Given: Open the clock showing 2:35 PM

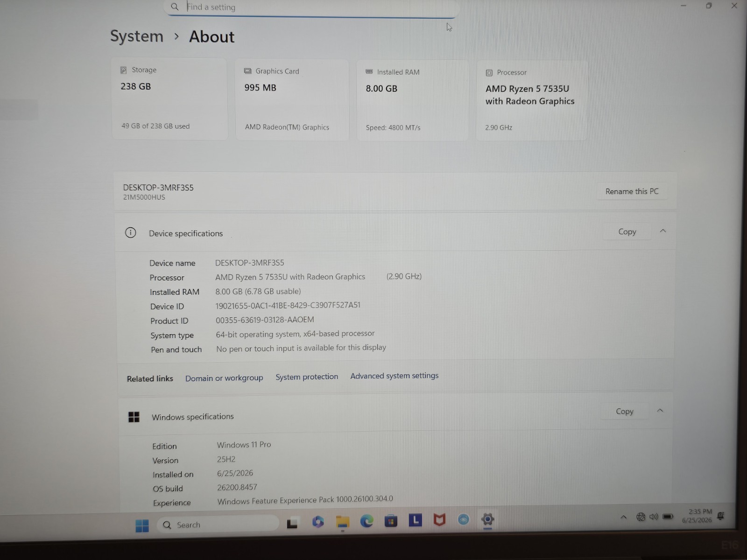Looking at the screenshot, I should 697,516.
